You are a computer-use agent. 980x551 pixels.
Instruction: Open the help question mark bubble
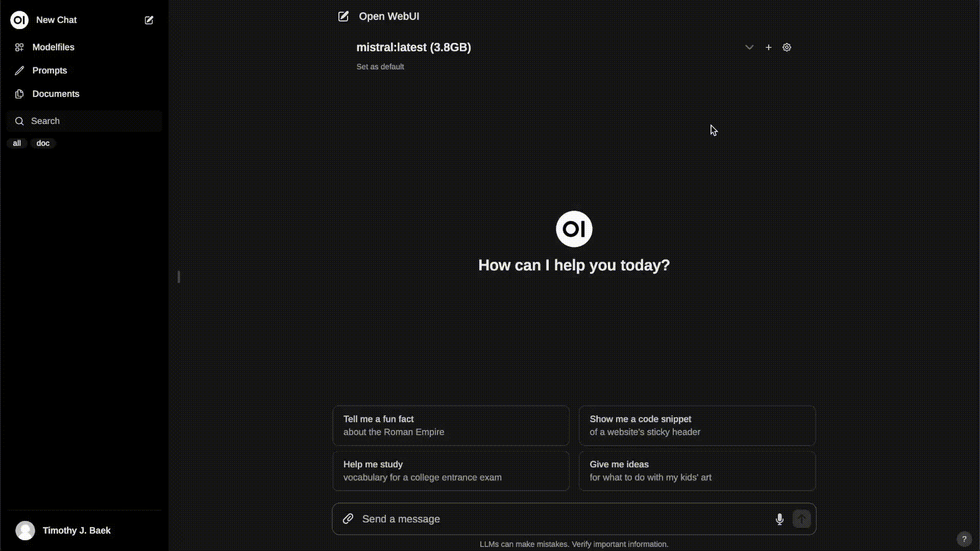pyautogui.click(x=965, y=538)
